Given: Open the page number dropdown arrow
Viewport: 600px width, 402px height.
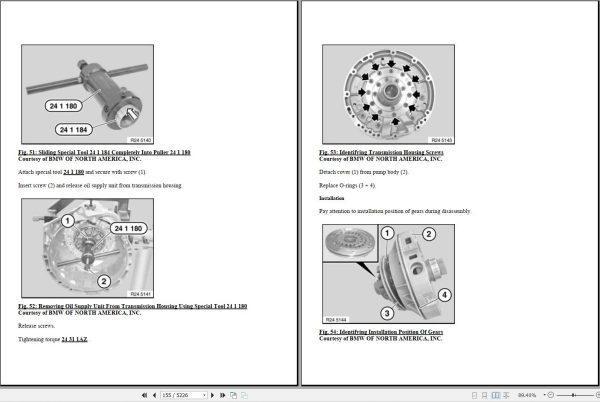Looking at the screenshot, I should pos(205,395).
